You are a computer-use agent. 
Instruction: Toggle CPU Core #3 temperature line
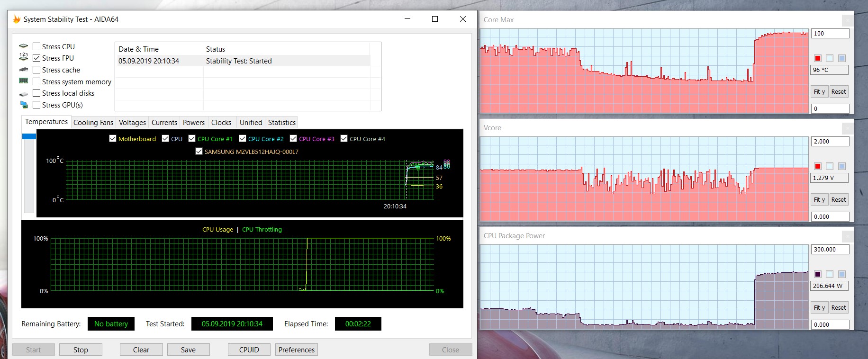(293, 138)
